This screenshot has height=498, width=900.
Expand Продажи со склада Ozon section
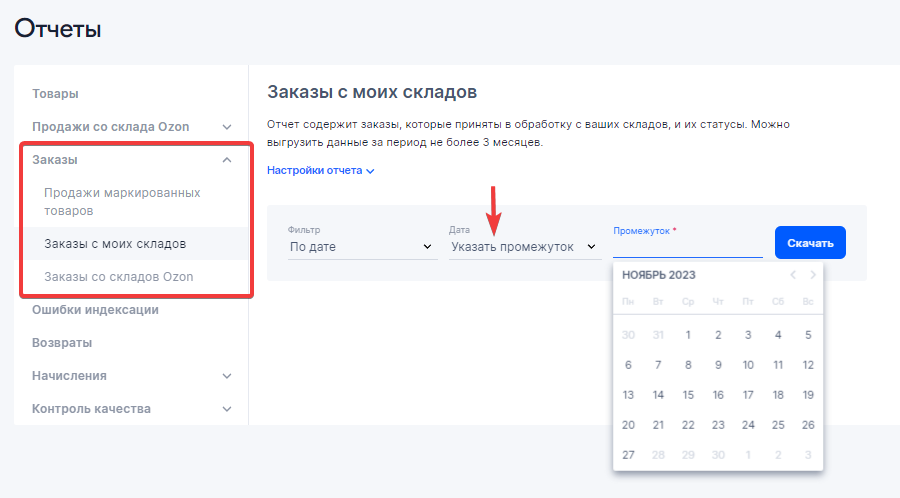click(x=227, y=127)
